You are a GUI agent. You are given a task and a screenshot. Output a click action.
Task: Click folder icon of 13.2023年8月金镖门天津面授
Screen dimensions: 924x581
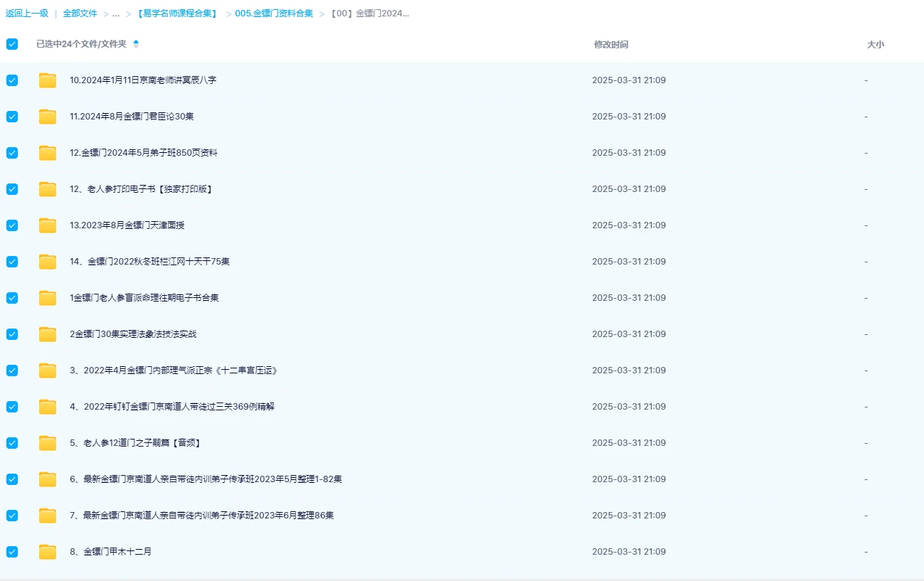[48, 225]
